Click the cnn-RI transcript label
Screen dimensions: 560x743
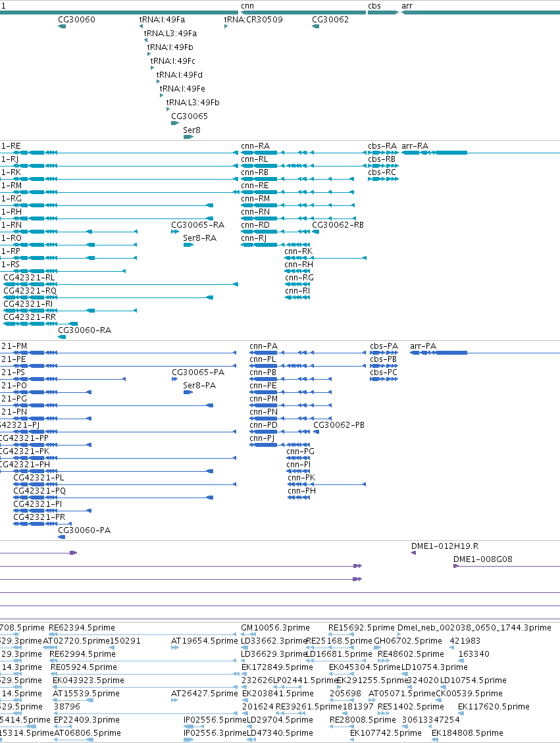297,291
